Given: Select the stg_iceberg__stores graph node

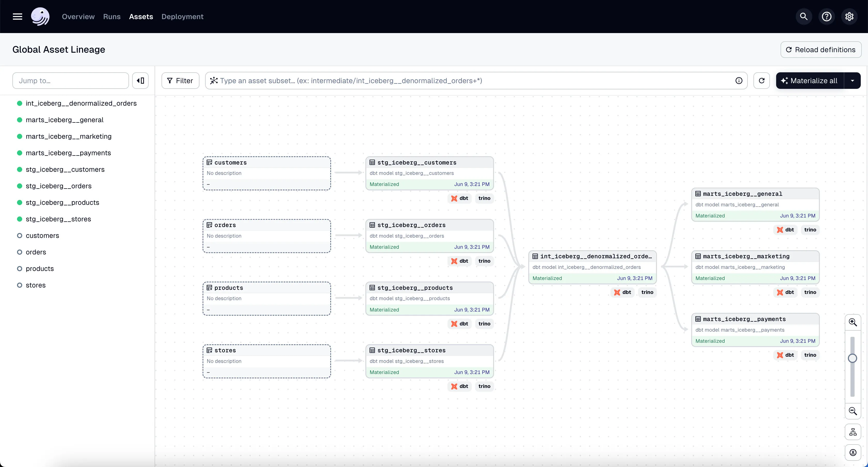Looking at the screenshot, I should tap(430, 361).
